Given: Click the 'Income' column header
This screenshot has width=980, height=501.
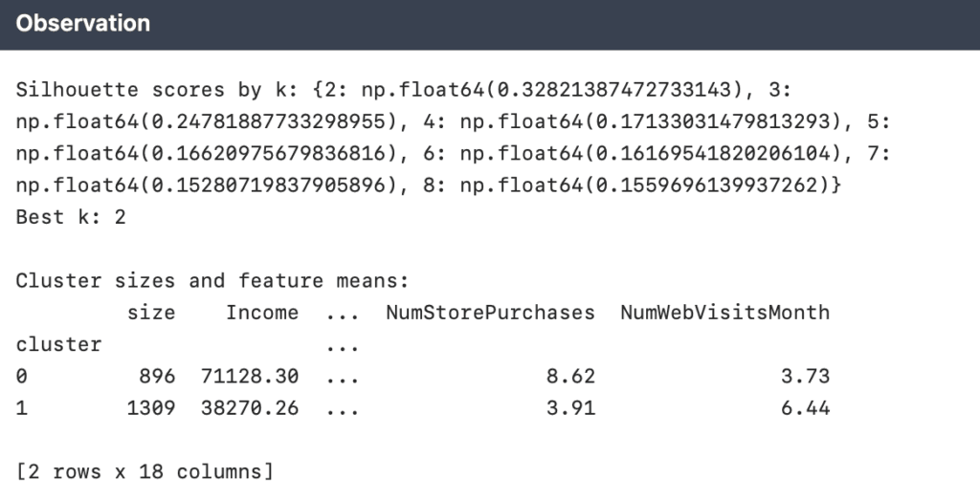Looking at the screenshot, I should 261,313.
